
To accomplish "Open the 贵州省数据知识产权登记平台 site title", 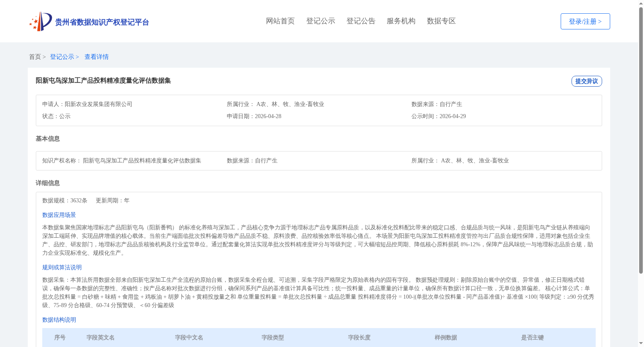I will coord(102,22).
